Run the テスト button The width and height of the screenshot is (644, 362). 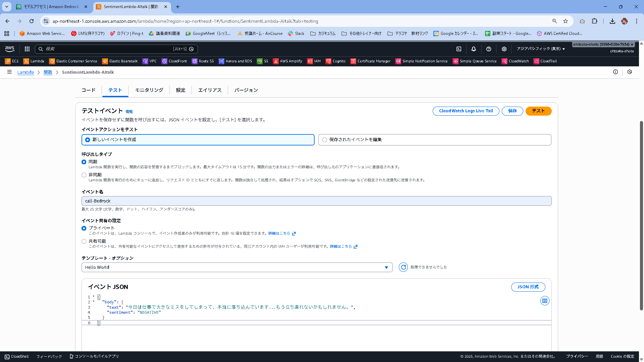click(538, 111)
